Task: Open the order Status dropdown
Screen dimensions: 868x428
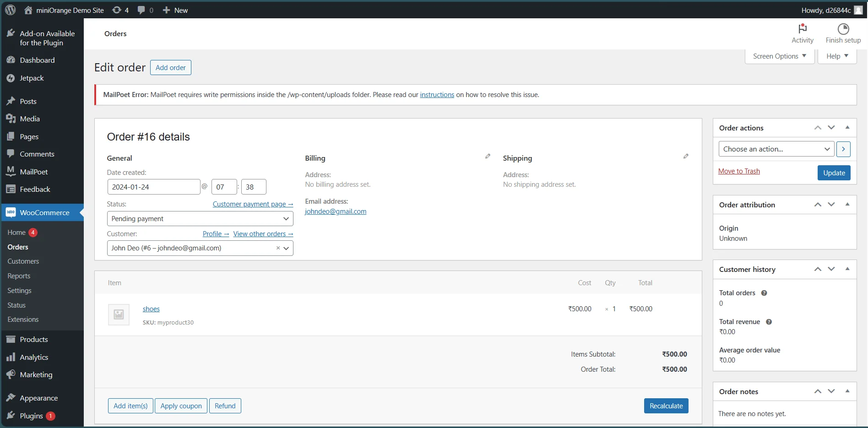Action: click(x=200, y=218)
